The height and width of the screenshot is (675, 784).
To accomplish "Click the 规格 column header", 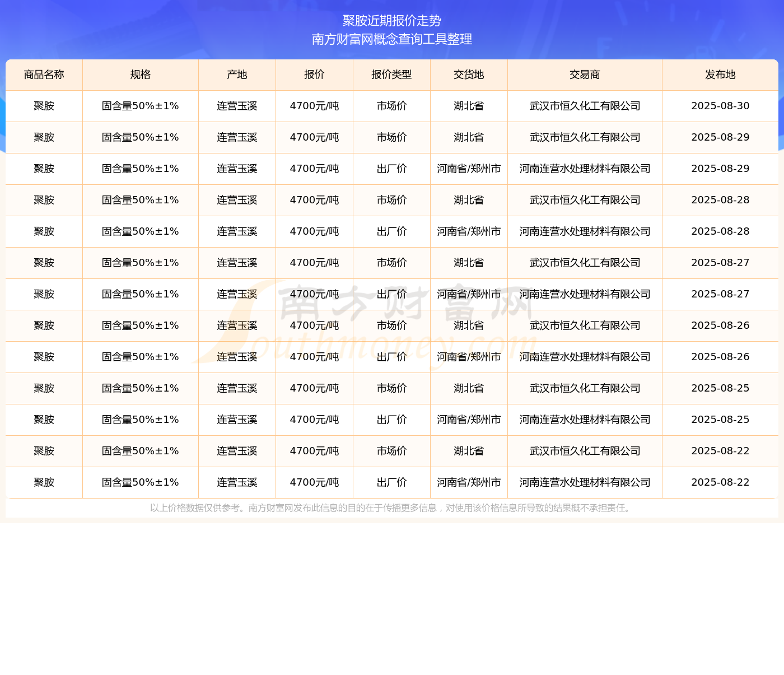I will coord(141,75).
